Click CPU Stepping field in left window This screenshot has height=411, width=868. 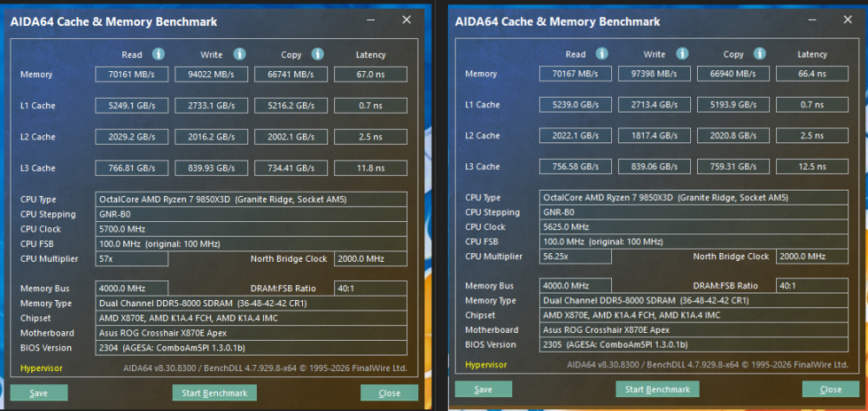(x=252, y=215)
